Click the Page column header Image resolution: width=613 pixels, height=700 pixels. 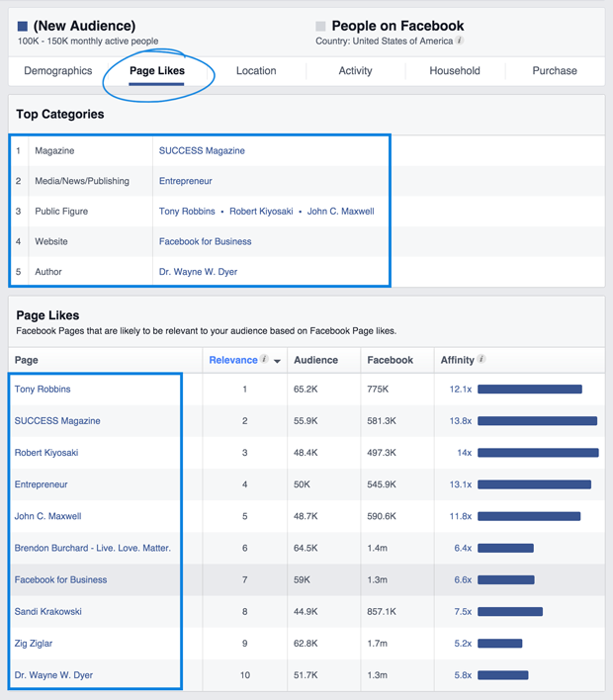[27, 360]
